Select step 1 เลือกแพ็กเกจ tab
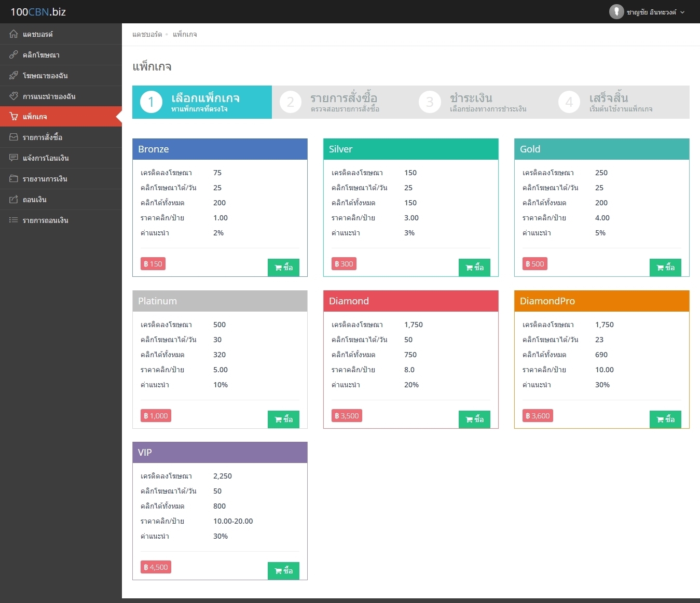 coord(202,102)
